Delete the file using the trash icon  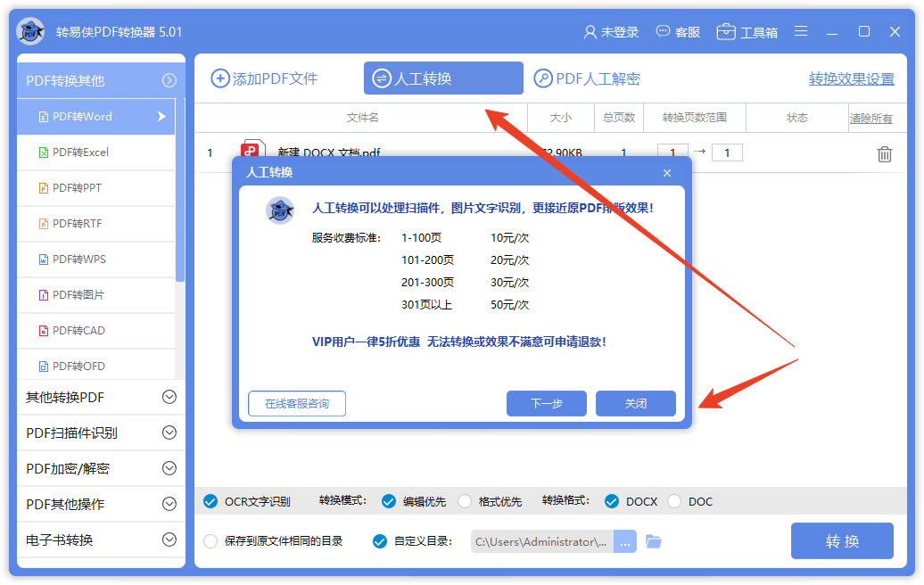click(x=884, y=153)
